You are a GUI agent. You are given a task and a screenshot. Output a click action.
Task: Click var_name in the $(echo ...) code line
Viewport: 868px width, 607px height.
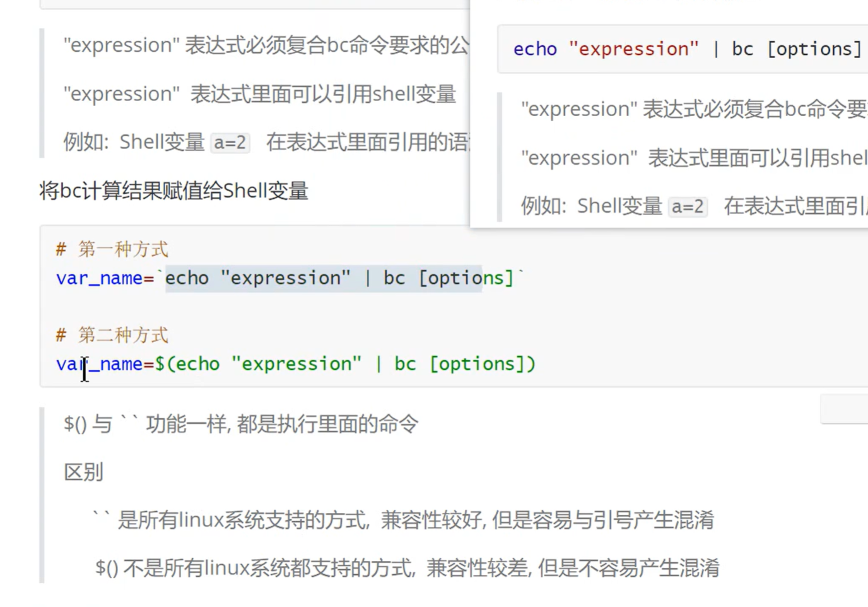(x=99, y=364)
